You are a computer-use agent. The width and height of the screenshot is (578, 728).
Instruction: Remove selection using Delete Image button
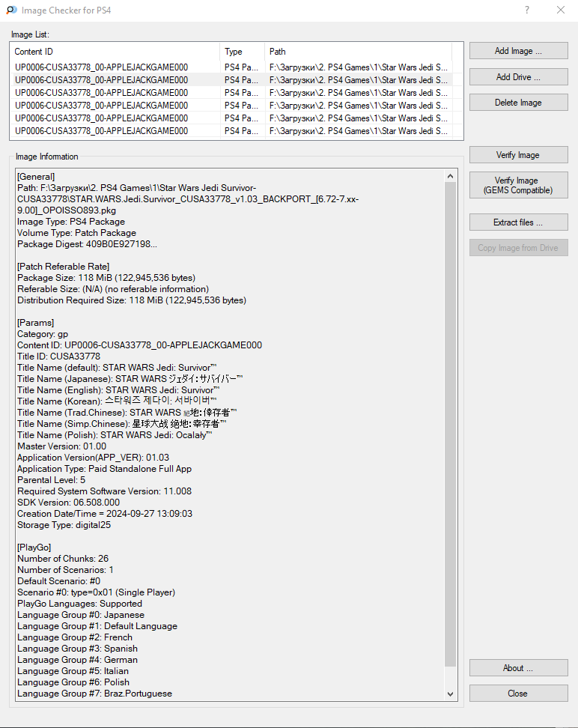coord(518,103)
